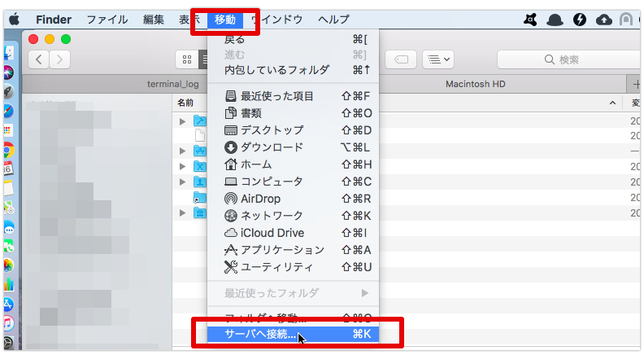The image size is (644, 355).
Task: Select the Library folder icon
Action: click(x=200, y=213)
